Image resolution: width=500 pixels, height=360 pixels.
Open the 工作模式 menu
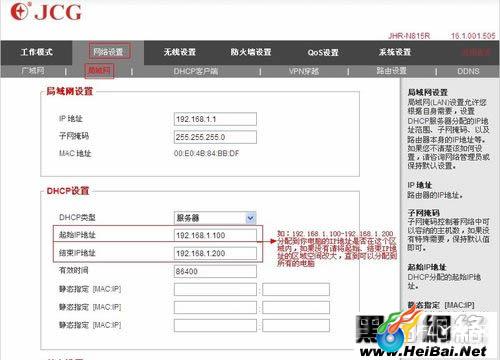tap(37, 52)
